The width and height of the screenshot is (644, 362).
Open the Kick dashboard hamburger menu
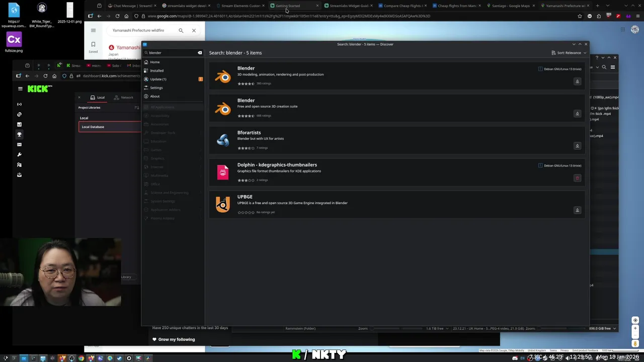(20, 88)
